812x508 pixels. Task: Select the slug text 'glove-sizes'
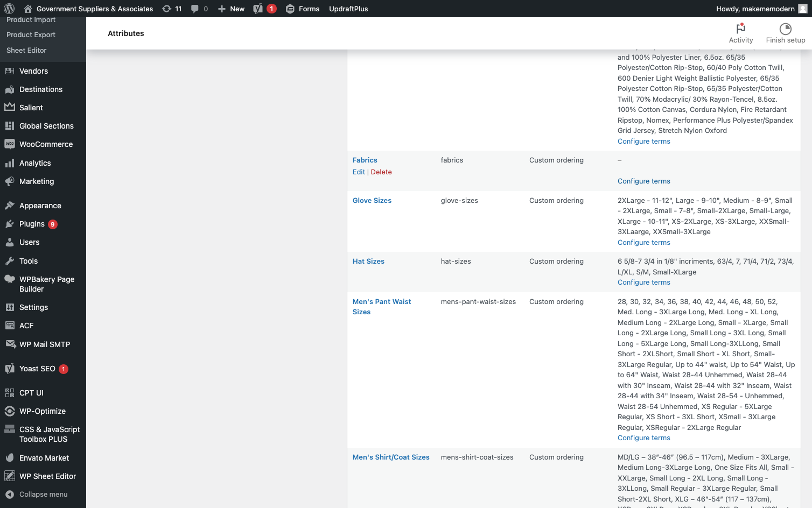click(x=459, y=200)
